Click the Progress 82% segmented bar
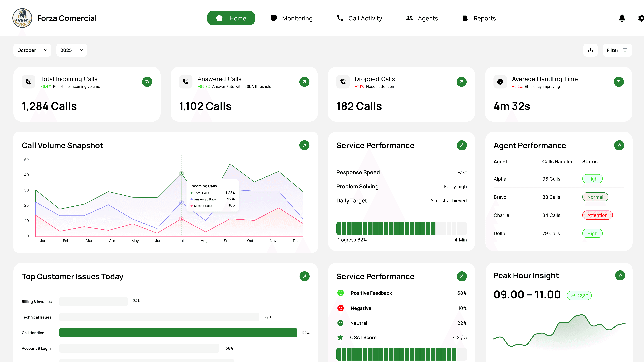The width and height of the screenshot is (644, 362). 401,228
